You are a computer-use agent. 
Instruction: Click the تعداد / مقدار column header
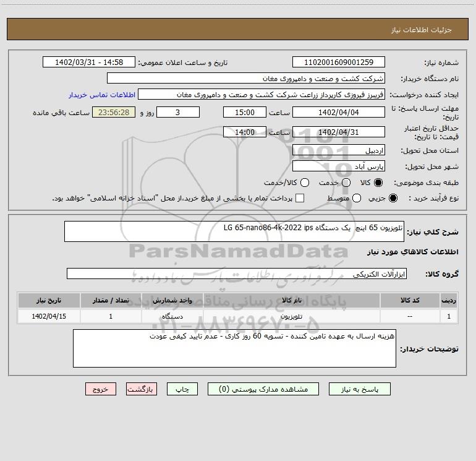click(111, 300)
